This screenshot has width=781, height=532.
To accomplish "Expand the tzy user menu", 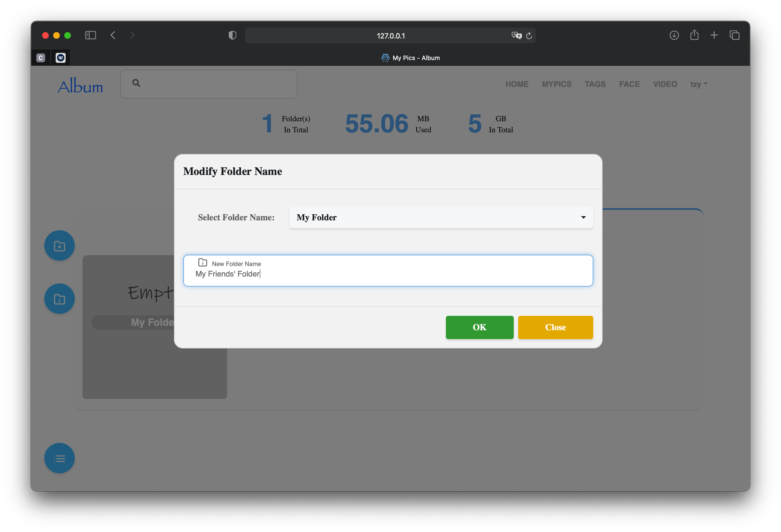I will (699, 84).
